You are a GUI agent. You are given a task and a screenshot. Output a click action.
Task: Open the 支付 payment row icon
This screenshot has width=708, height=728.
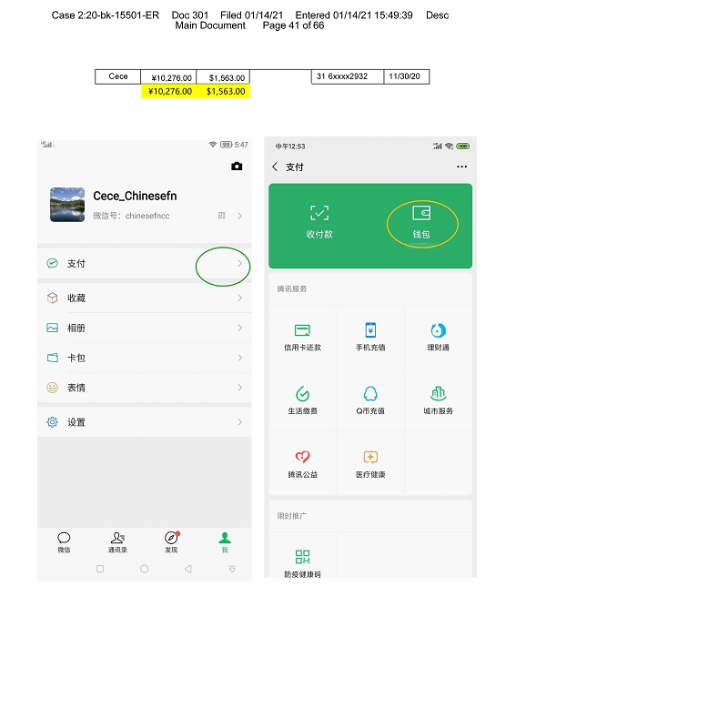(53, 263)
